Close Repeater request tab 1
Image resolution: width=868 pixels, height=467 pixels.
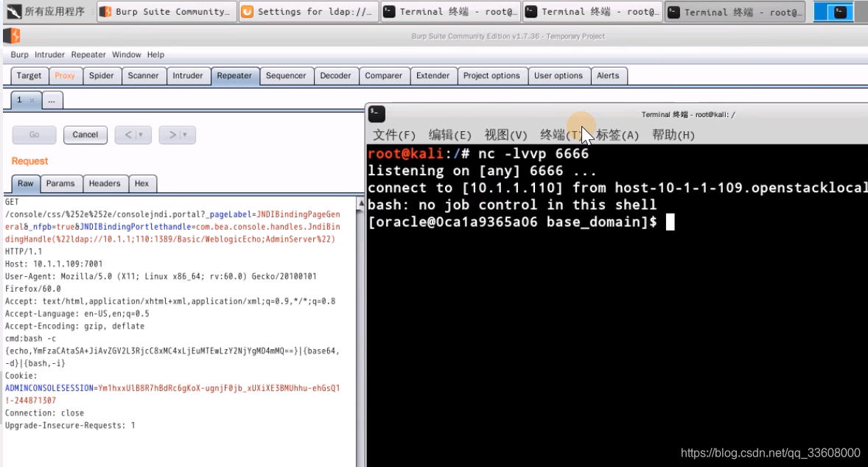click(32, 101)
